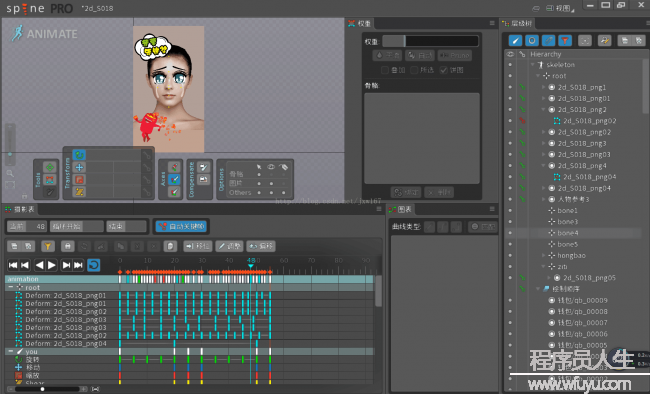
Task: Click the tree bone filter icon
Action: click(515, 40)
